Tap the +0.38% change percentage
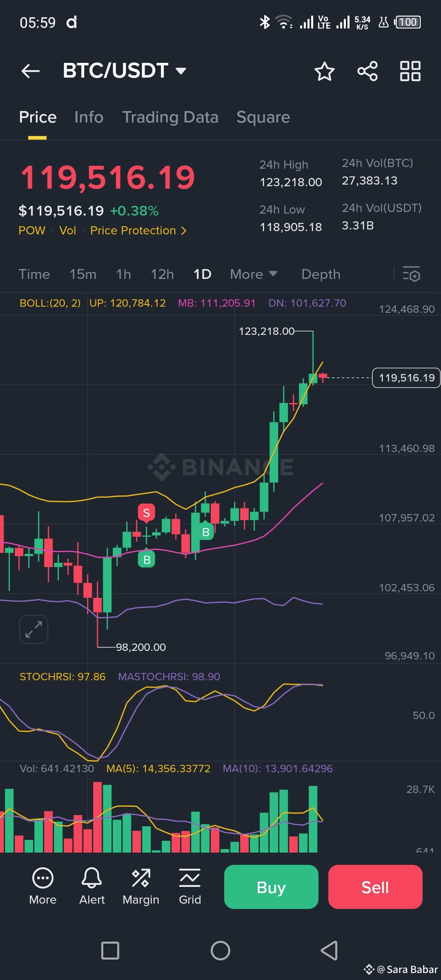The image size is (441, 980). (134, 211)
